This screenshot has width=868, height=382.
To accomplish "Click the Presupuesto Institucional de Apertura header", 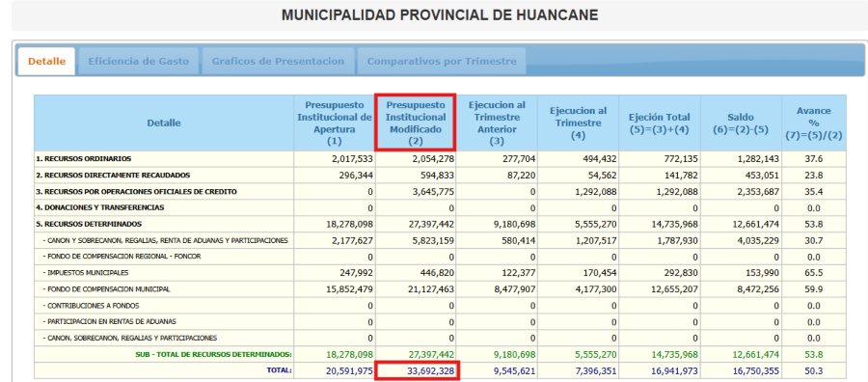I will tap(335, 123).
